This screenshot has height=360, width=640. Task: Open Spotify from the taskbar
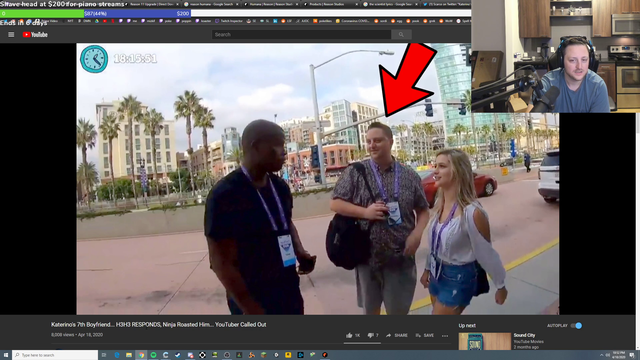pyautogui.click(x=153, y=355)
